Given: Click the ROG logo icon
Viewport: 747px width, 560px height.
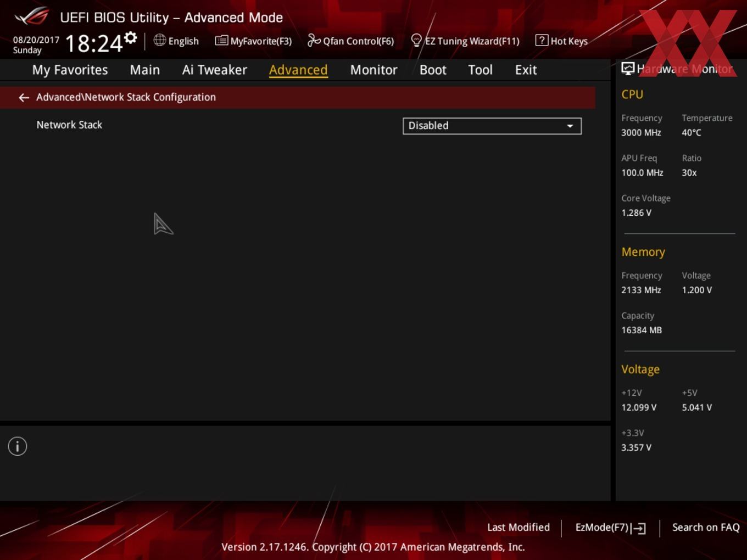Looking at the screenshot, I should pyautogui.click(x=31, y=16).
